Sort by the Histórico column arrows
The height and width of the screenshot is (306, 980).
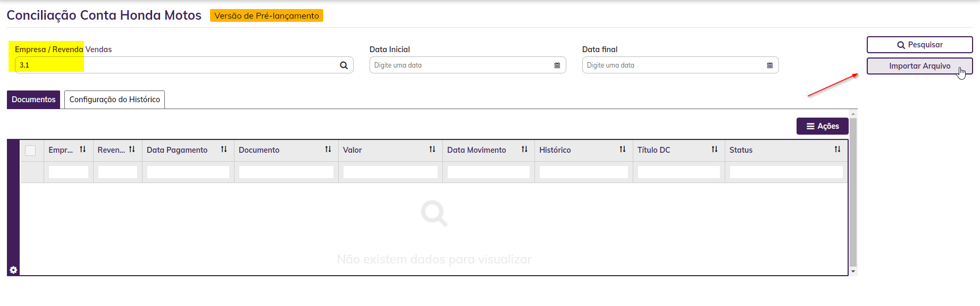[x=623, y=150]
